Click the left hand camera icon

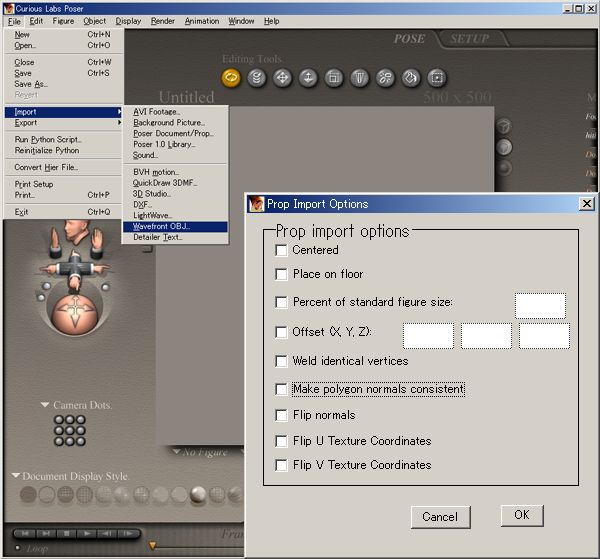point(56,243)
